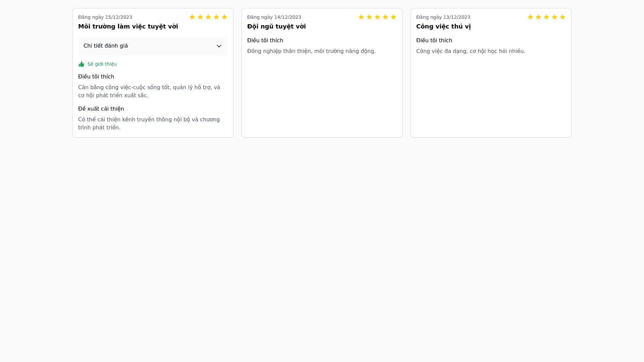Click second star on the 13/12/2023 review
The width and height of the screenshot is (644, 362).
tap(538, 17)
